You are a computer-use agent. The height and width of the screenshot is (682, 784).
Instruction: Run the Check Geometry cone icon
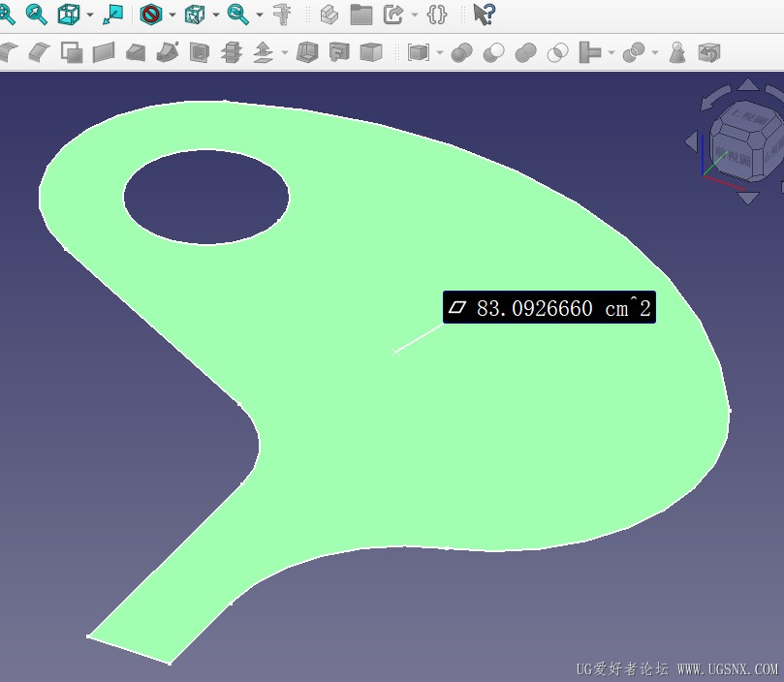click(677, 52)
